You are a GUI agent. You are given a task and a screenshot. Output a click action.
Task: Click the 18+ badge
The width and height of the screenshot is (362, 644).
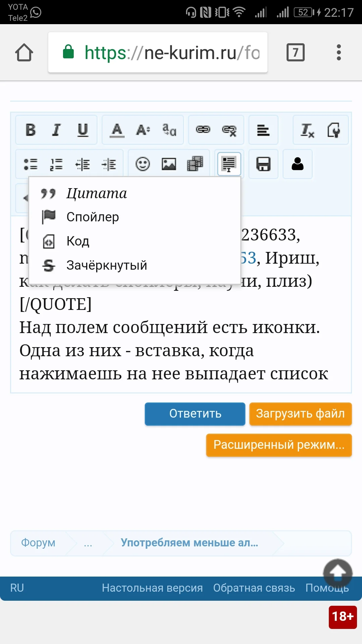point(343,617)
